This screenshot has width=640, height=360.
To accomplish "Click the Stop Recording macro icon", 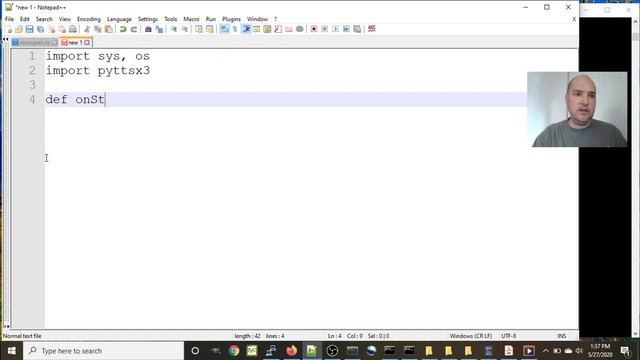I will tap(324, 29).
